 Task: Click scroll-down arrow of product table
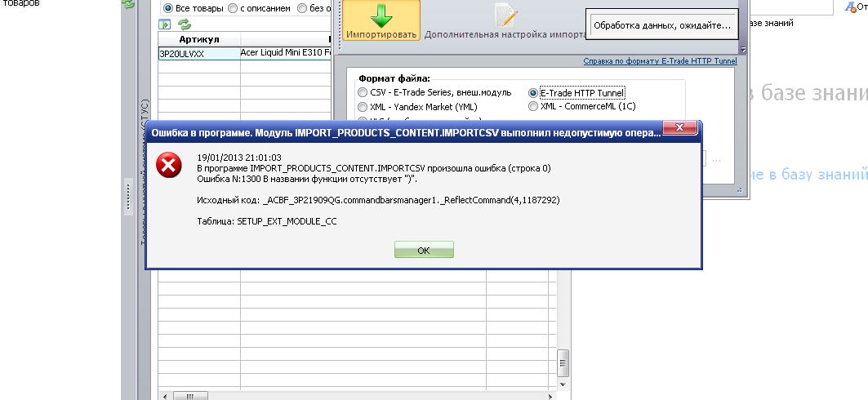click(x=563, y=384)
